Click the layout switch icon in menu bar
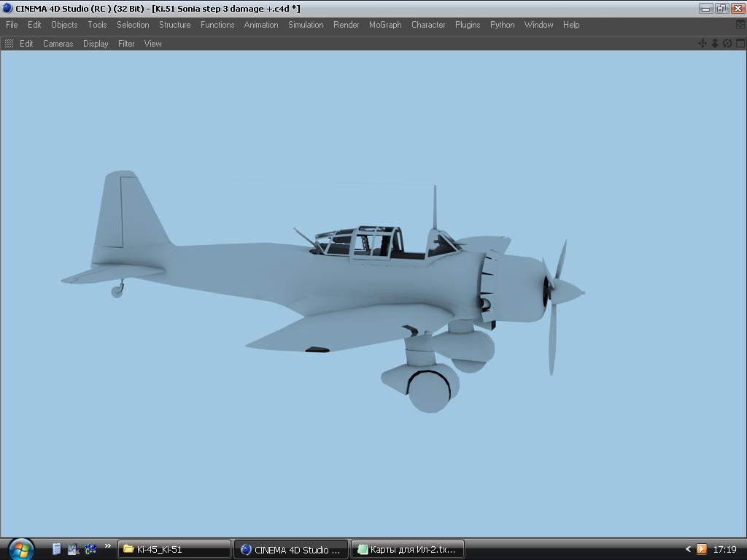 pyautogui.click(x=740, y=25)
